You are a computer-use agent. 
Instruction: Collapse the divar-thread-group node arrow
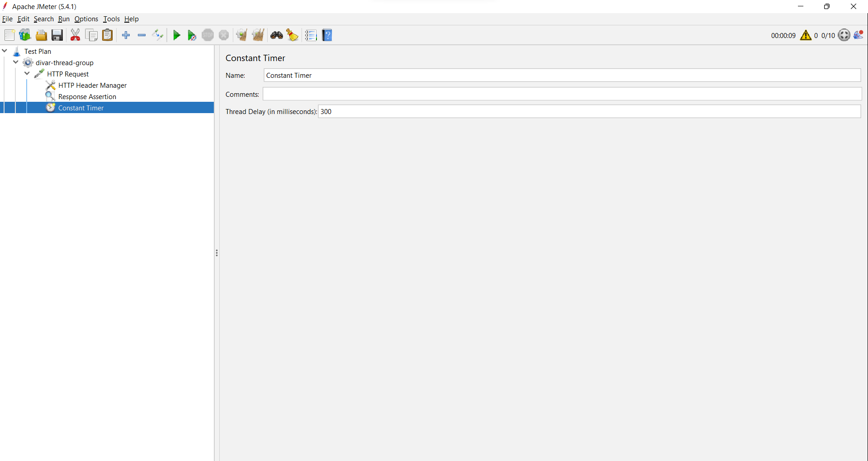16,62
